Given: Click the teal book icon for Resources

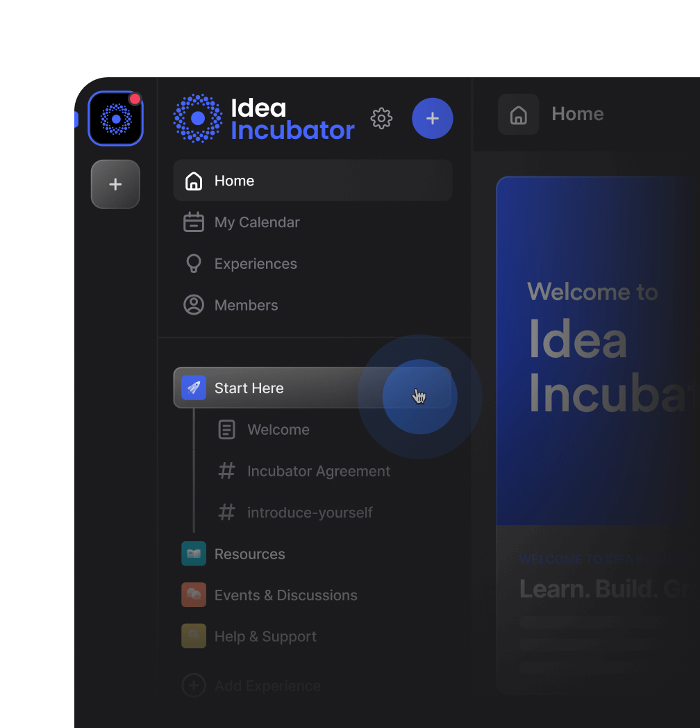Looking at the screenshot, I should click(194, 554).
